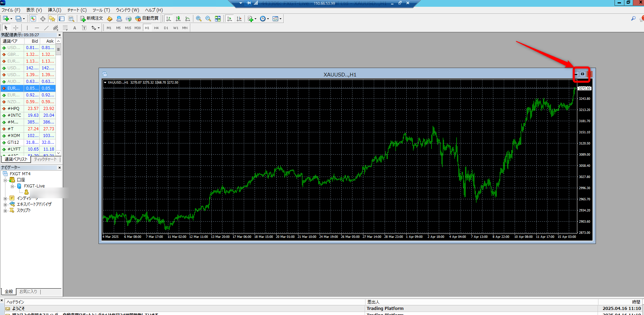Open the Profiles toolbar icon

point(19,19)
